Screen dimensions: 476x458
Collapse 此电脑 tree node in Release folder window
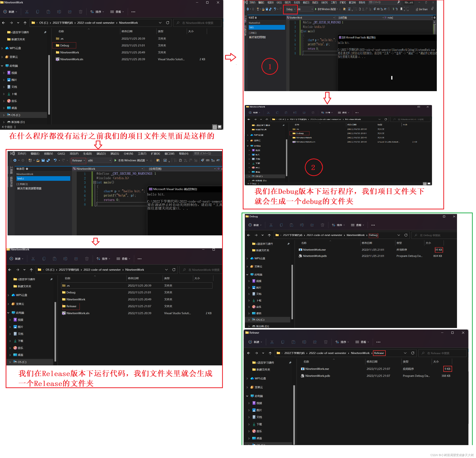tap(248, 396)
